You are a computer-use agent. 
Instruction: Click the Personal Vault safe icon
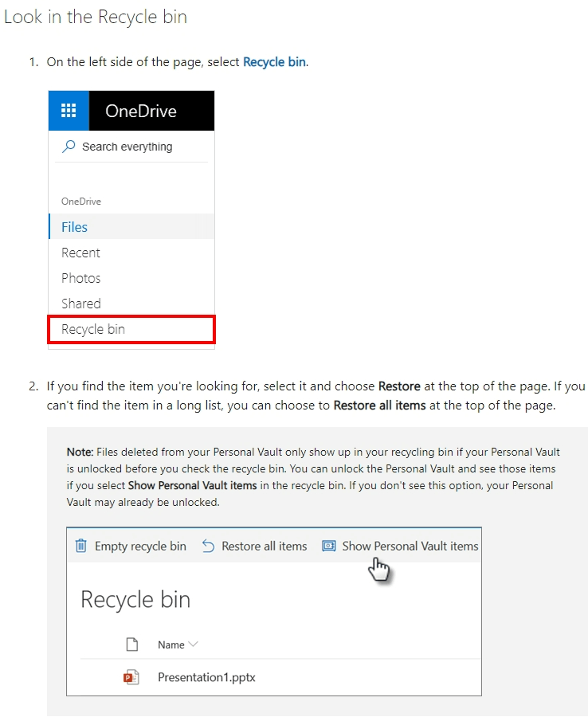[329, 546]
